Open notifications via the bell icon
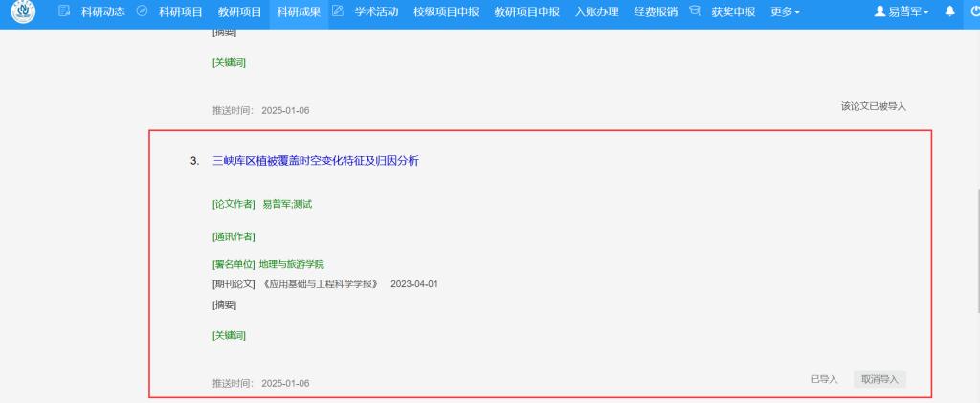The height and width of the screenshot is (403, 980). pyautogui.click(x=949, y=11)
